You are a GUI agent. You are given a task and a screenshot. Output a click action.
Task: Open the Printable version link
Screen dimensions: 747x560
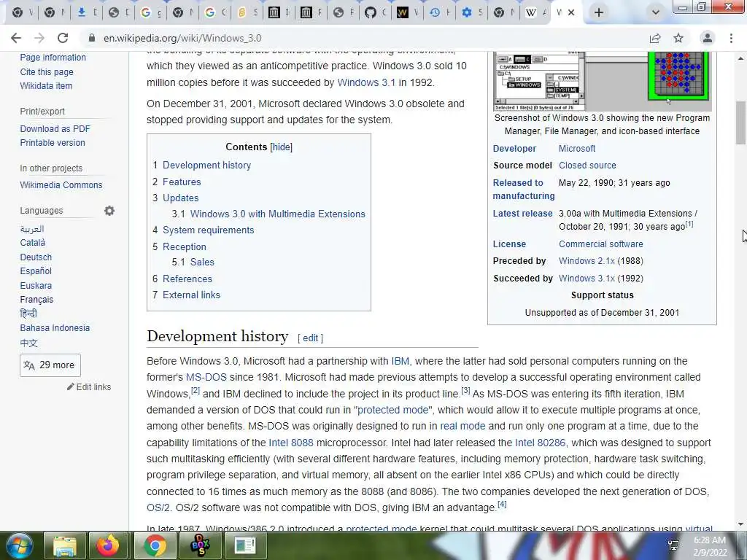point(53,143)
